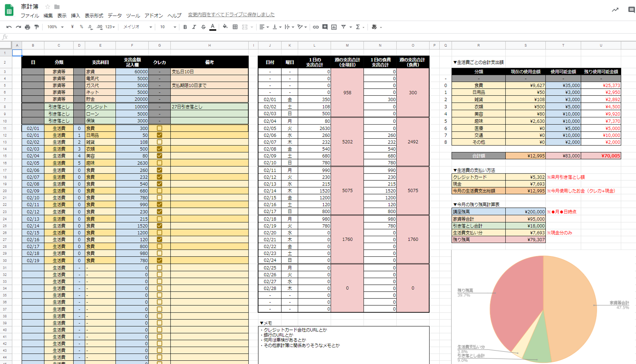Viewport: 636px width, 364px height.
Task: Open the 123 number format dropdown
Action: coord(110,27)
